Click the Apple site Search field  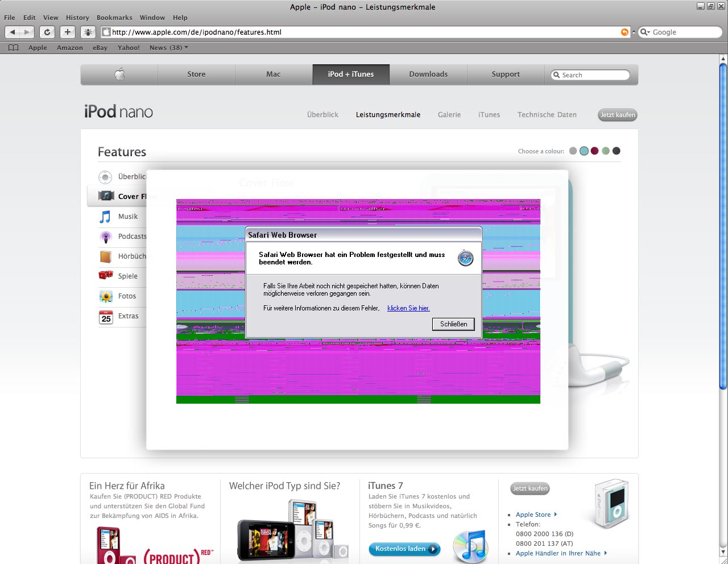coord(590,74)
